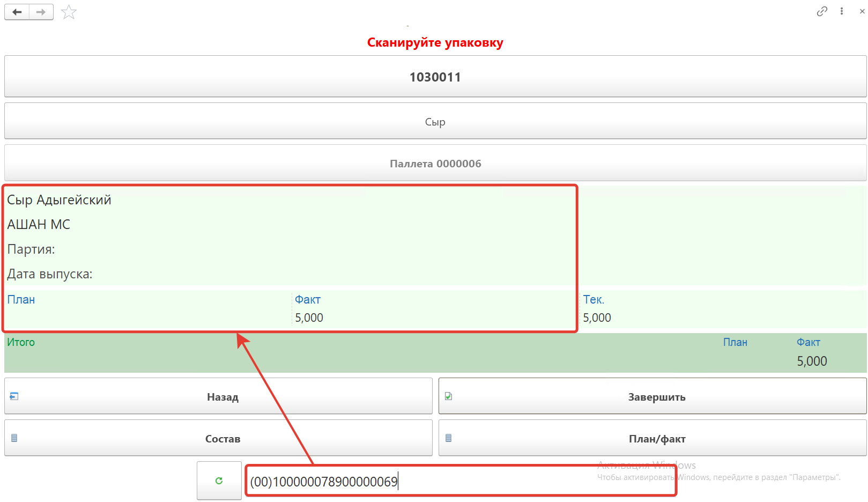Click the Итого Факт total value

pos(812,361)
